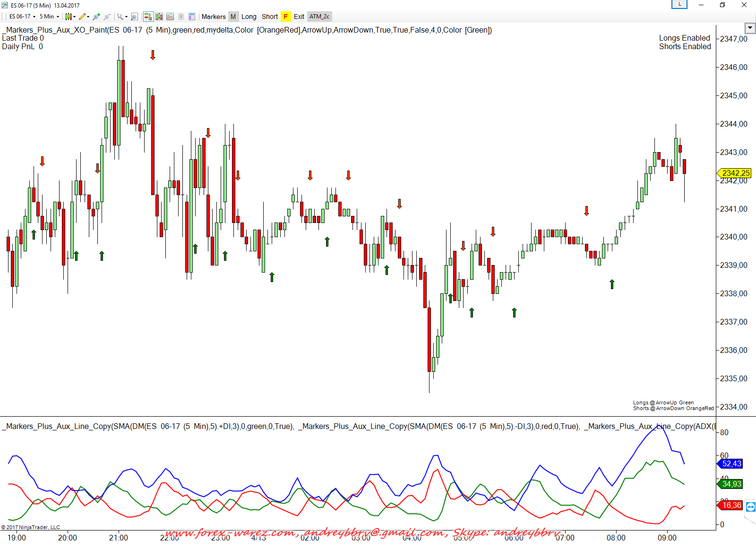
Task: Expand the ES 06-17 instrument dropdown
Action: click(x=22, y=17)
